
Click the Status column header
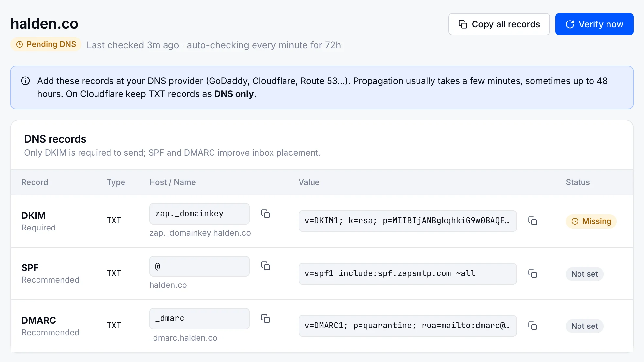pyautogui.click(x=578, y=182)
